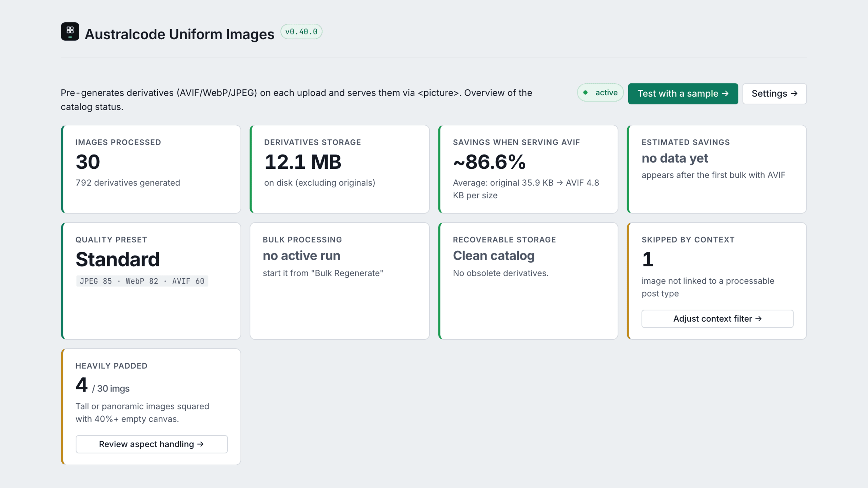Click the HEAVILY PADDED card label
This screenshot has height=488, width=868.
pyautogui.click(x=111, y=366)
